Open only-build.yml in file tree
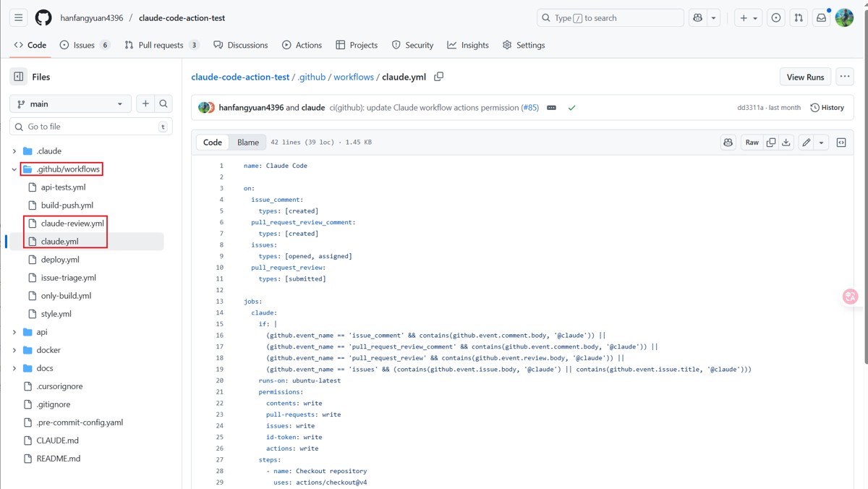The image size is (868, 489). pyautogui.click(x=66, y=296)
